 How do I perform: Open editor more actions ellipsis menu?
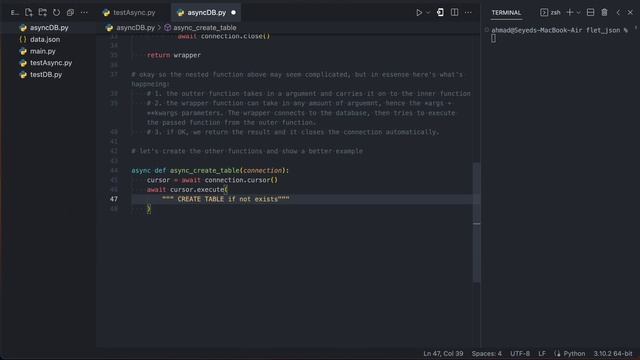(x=468, y=13)
